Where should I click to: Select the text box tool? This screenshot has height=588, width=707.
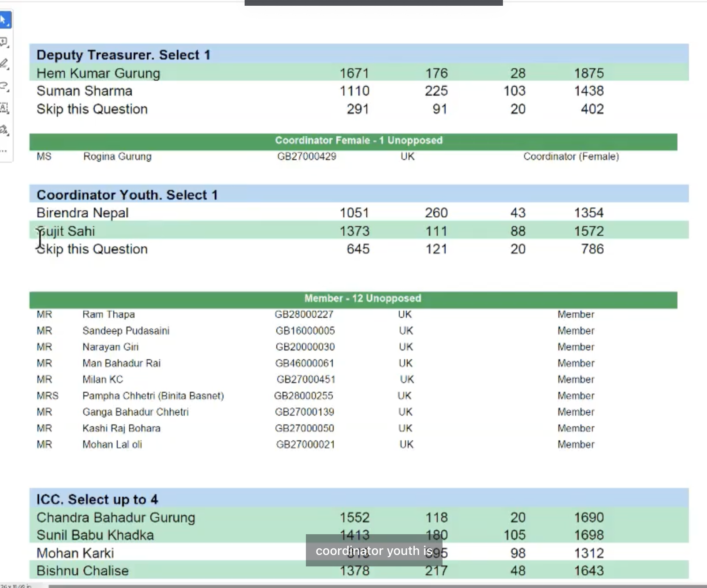click(4, 108)
